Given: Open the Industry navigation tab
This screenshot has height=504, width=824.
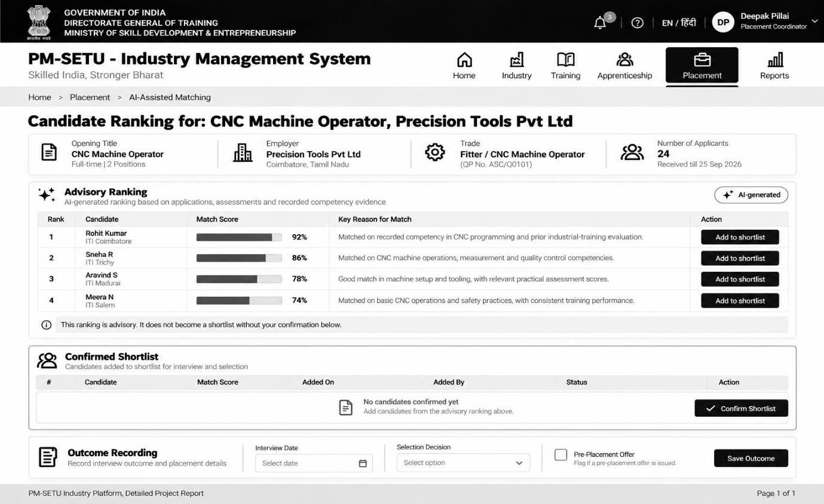Looking at the screenshot, I should (517, 66).
